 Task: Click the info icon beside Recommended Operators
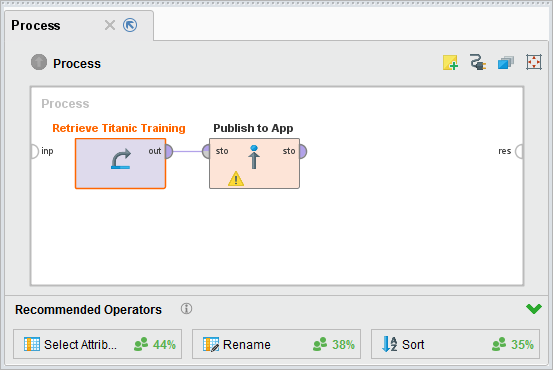(186, 309)
